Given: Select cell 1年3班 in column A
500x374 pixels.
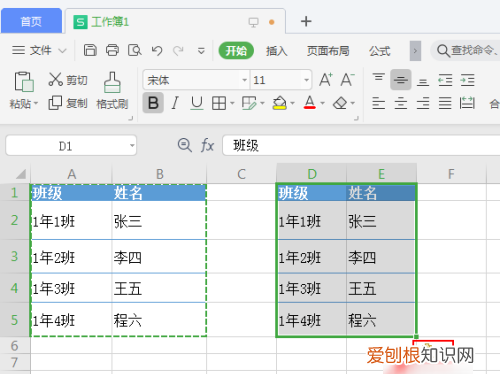Looking at the screenshot, I should pos(71,288).
